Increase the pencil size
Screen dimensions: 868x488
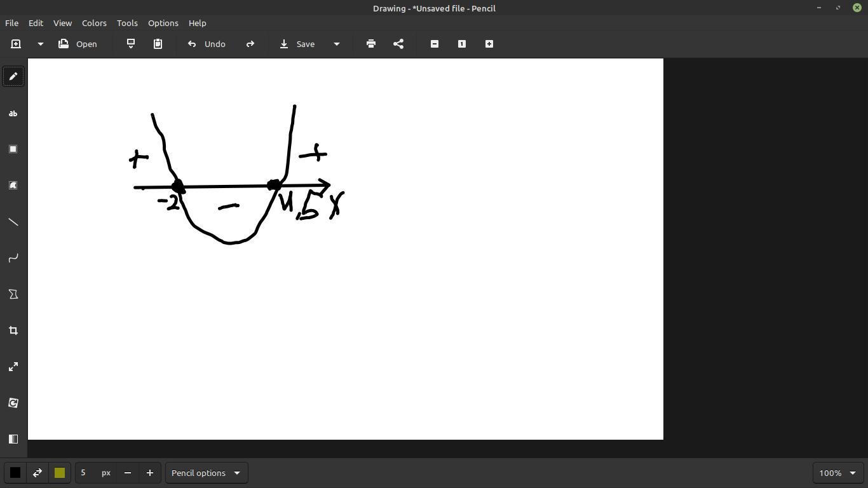pyautogui.click(x=150, y=473)
